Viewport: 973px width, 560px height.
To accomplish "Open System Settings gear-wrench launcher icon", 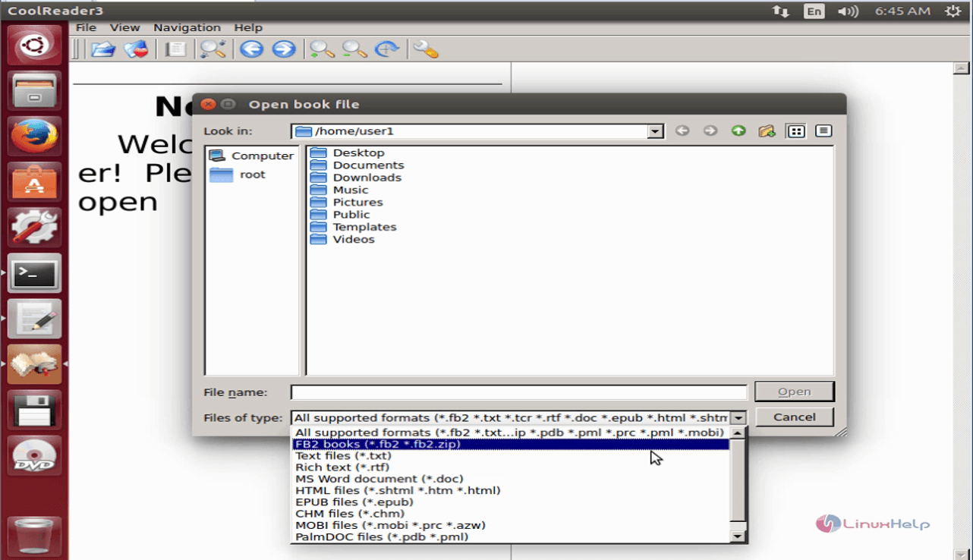I will (34, 228).
